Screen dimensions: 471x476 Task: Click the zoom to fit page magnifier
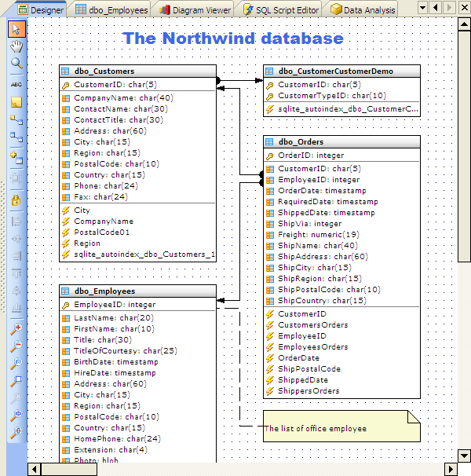pyautogui.click(x=16, y=381)
